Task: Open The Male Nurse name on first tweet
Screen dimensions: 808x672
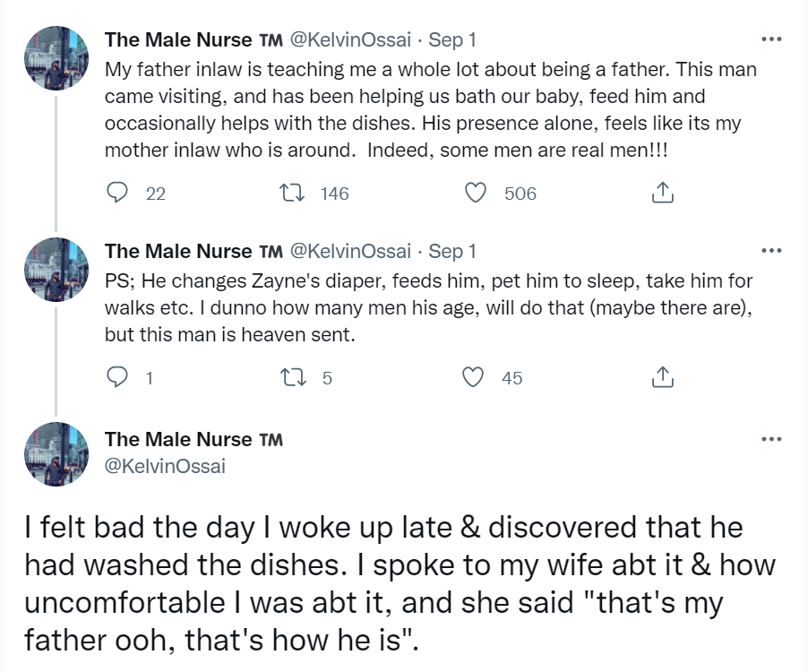Action: click(x=178, y=39)
